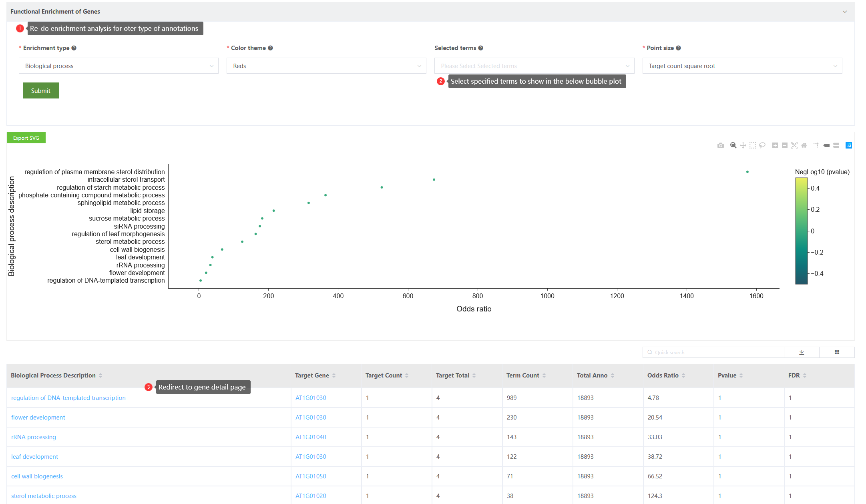Viewport: 866px width, 504px height.
Task: Download the table data
Action: (802, 352)
